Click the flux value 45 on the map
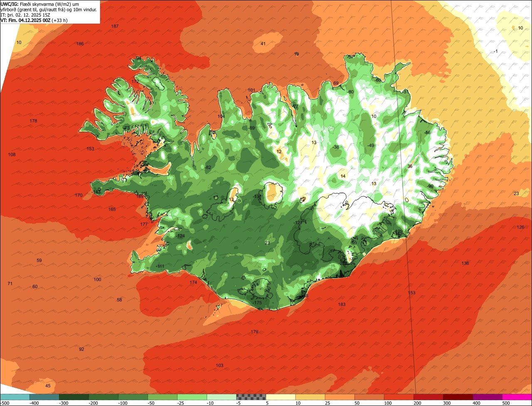This screenshot has height=406, width=532. coord(48,386)
